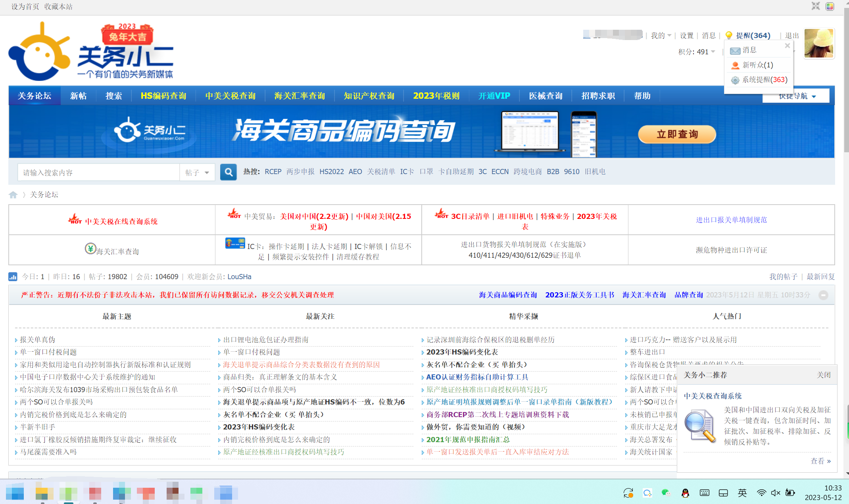Open 中美关税查询 nav item
The image size is (849, 504).
230,96
